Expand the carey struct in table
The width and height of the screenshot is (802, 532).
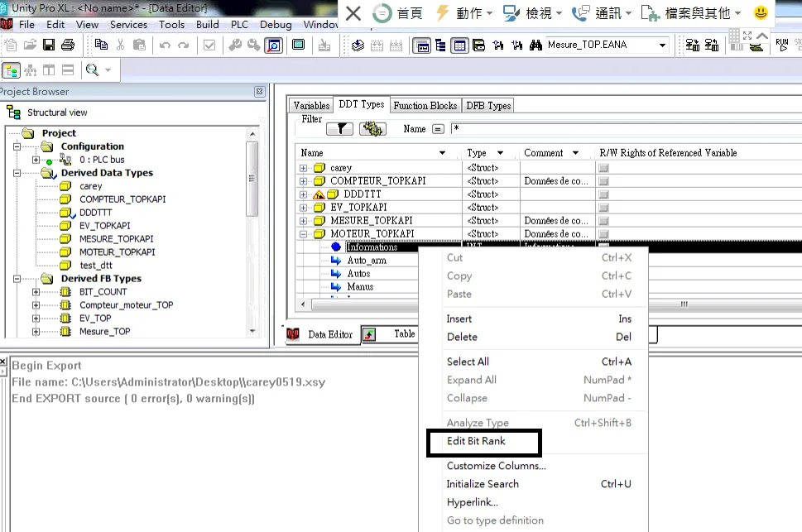pos(303,168)
